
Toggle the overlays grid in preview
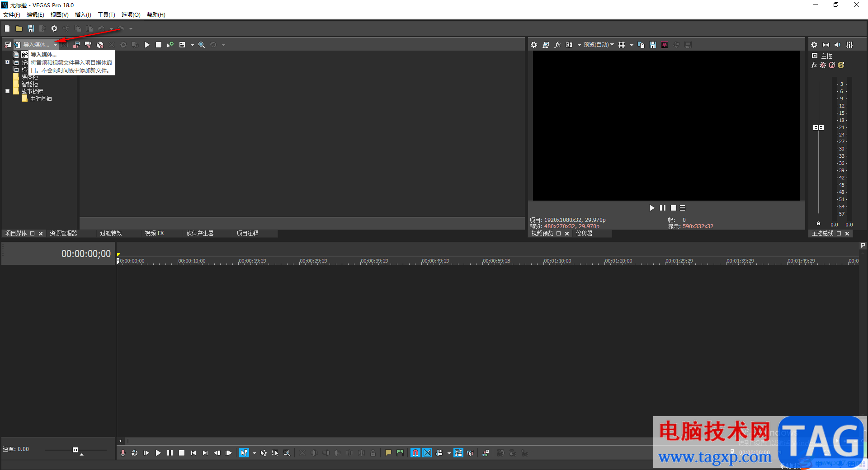pos(622,45)
